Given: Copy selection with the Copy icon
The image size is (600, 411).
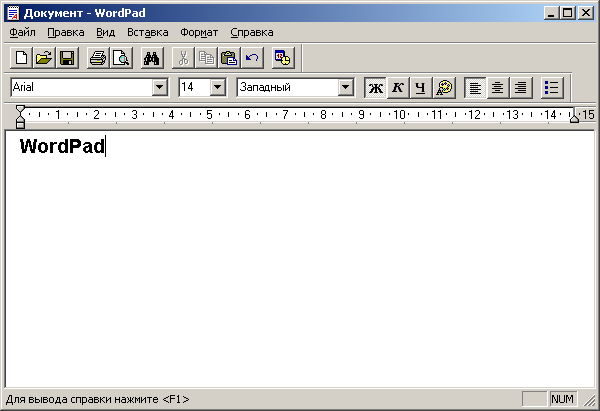Looking at the screenshot, I should coord(206,58).
